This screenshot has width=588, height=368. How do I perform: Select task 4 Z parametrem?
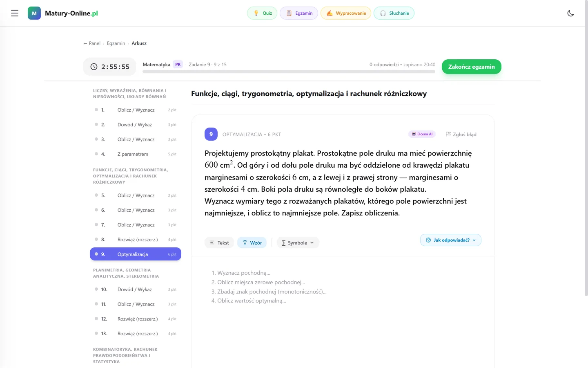pyautogui.click(x=136, y=154)
